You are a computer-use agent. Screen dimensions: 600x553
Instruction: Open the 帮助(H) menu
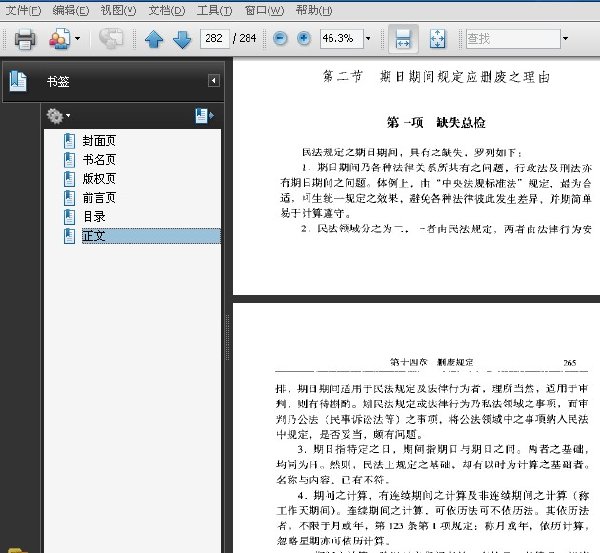tap(314, 10)
